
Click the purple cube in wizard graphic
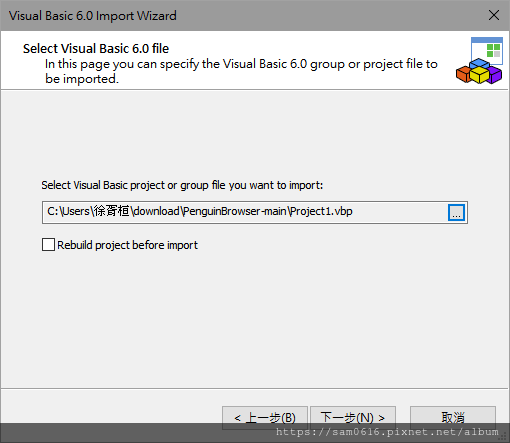click(495, 74)
